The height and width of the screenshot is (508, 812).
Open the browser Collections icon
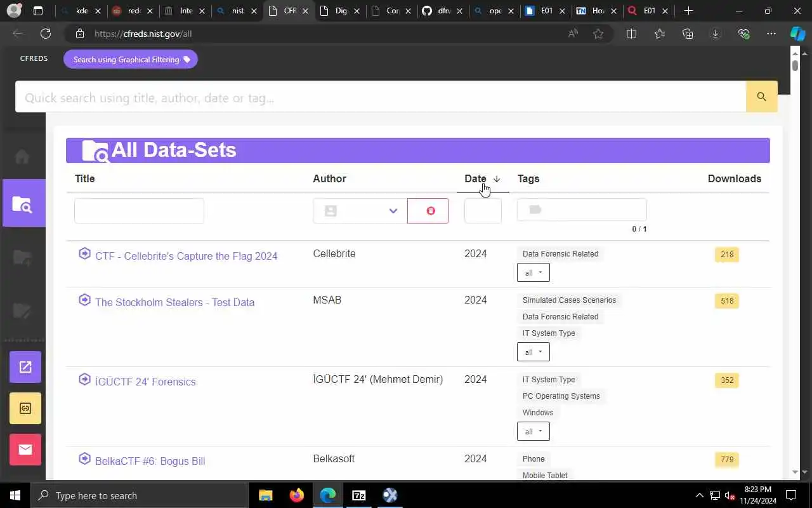pyautogui.click(x=688, y=34)
